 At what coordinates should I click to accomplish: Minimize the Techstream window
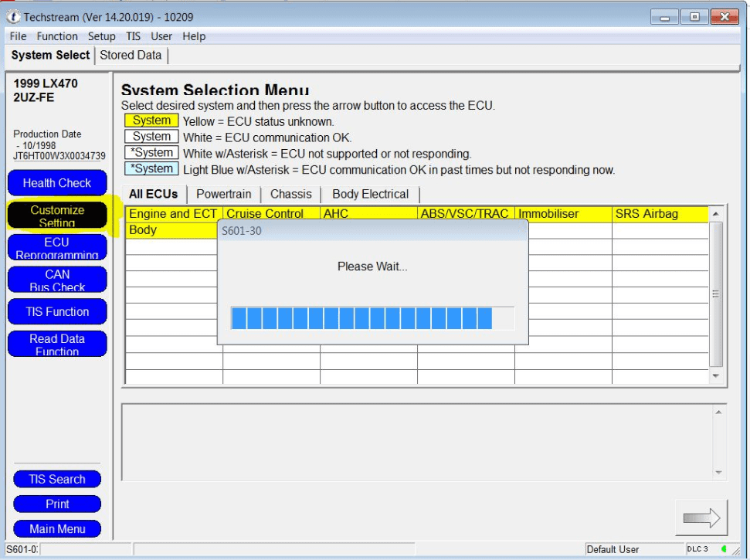click(665, 17)
